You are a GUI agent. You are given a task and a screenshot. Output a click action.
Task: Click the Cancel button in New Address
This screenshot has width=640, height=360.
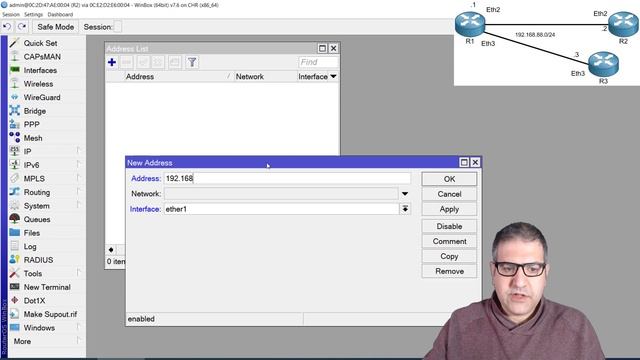coord(449,194)
